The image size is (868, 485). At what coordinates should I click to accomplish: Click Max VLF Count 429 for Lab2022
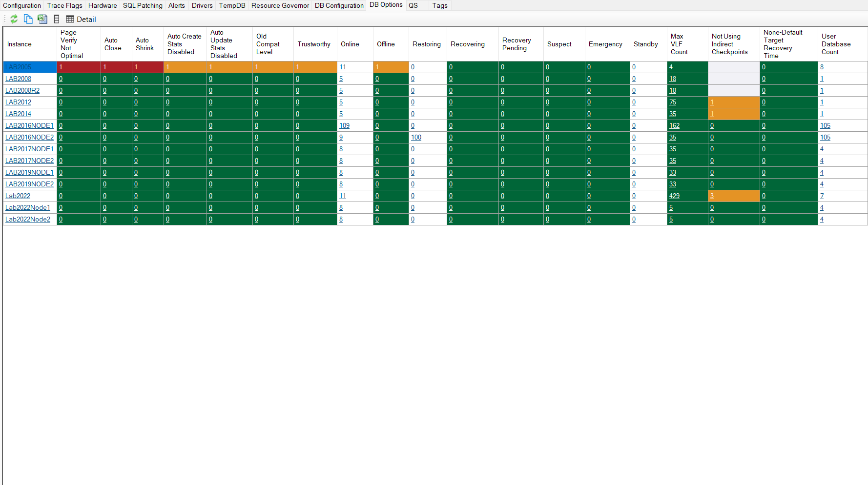pyautogui.click(x=674, y=196)
